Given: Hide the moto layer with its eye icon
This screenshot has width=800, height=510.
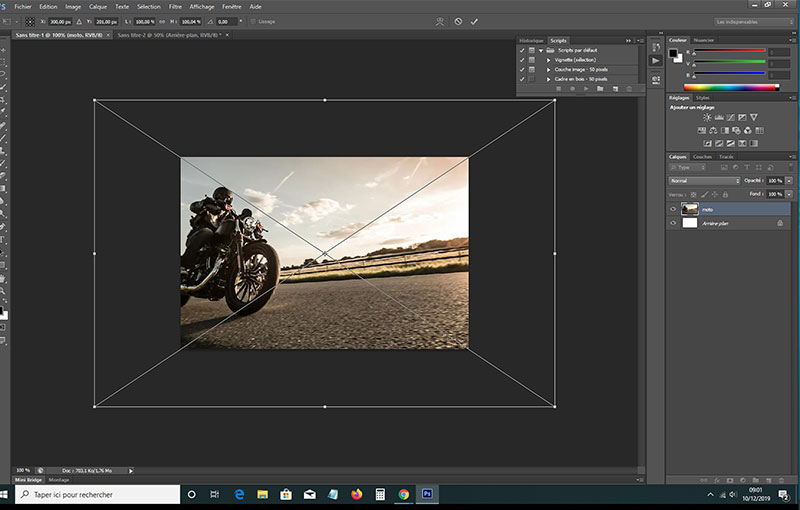Looking at the screenshot, I should point(673,209).
